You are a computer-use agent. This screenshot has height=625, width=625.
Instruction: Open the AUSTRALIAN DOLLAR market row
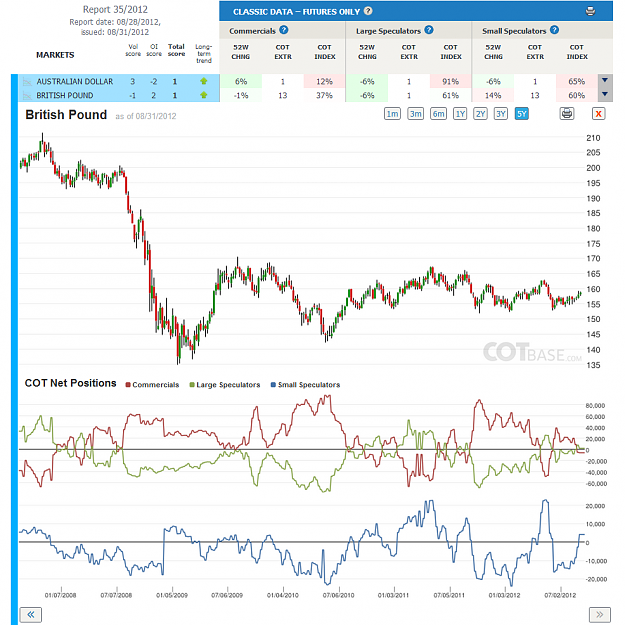119,81
